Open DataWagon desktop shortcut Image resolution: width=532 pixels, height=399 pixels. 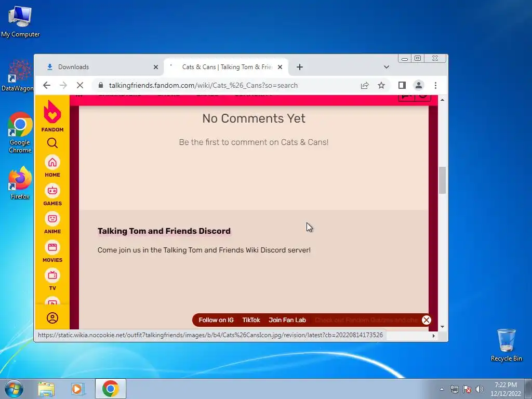[x=19, y=75]
